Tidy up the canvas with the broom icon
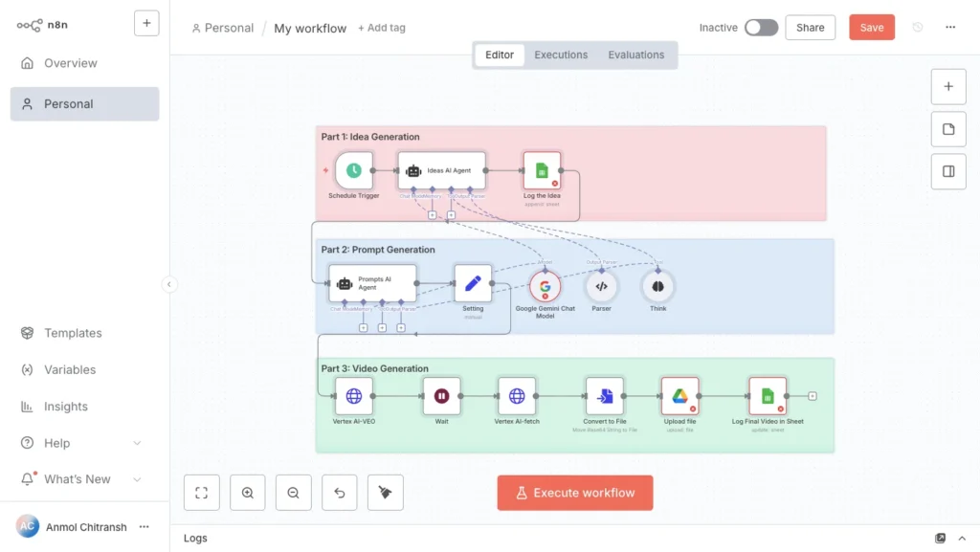 [x=385, y=492]
